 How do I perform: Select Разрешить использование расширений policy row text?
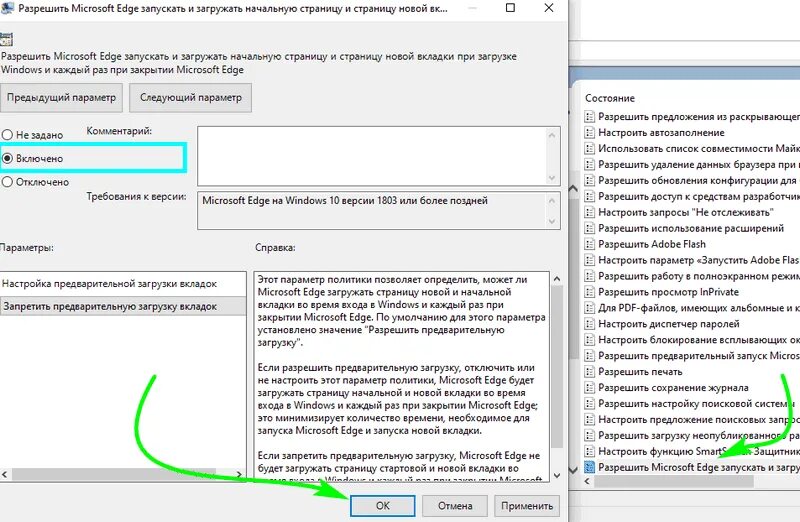pos(691,228)
